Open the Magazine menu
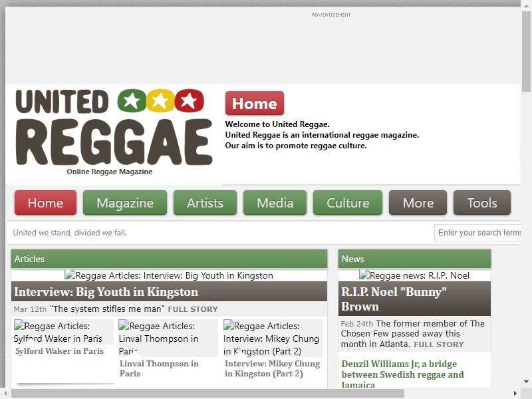The image size is (532, 399). 125,203
